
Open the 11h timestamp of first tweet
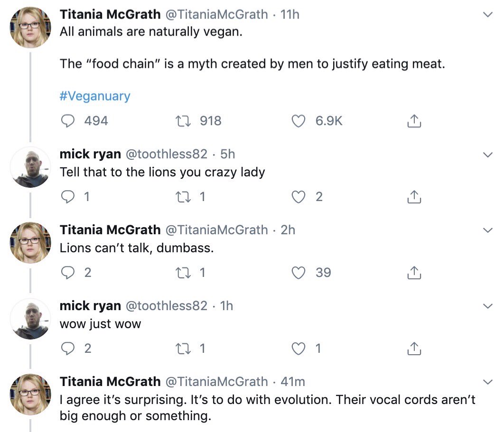click(290, 15)
